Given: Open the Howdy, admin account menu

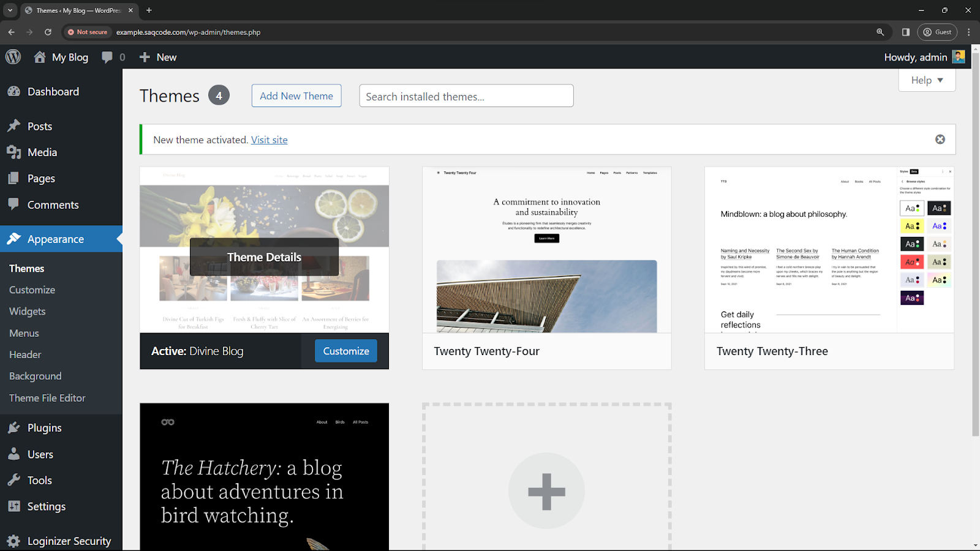Looking at the screenshot, I should (924, 57).
